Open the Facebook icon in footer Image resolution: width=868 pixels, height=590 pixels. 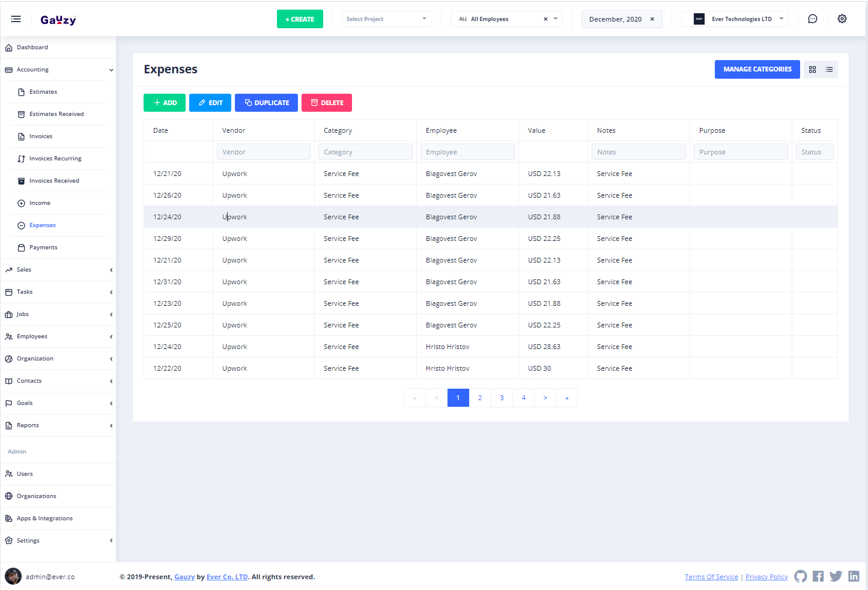click(x=818, y=576)
